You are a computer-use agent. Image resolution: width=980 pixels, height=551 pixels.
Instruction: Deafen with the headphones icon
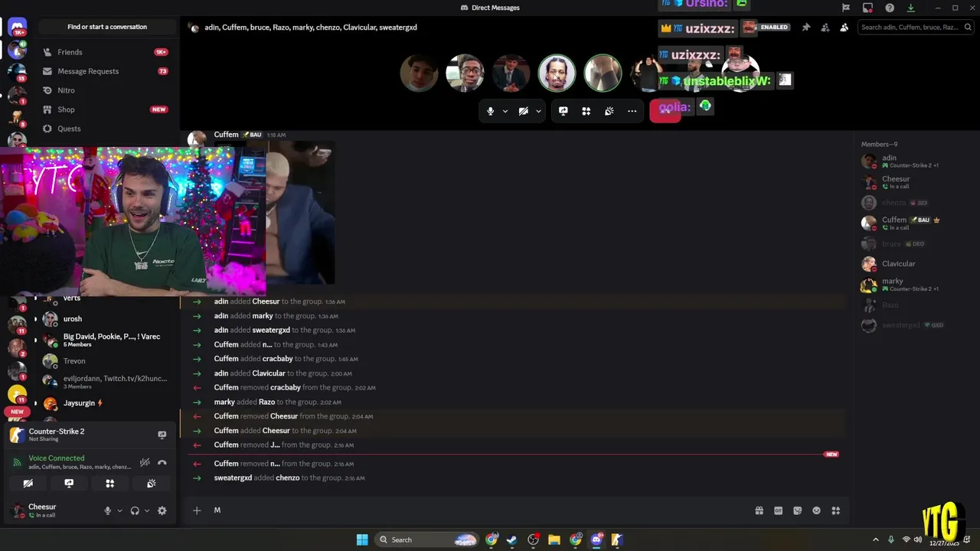pyautogui.click(x=135, y=510)
